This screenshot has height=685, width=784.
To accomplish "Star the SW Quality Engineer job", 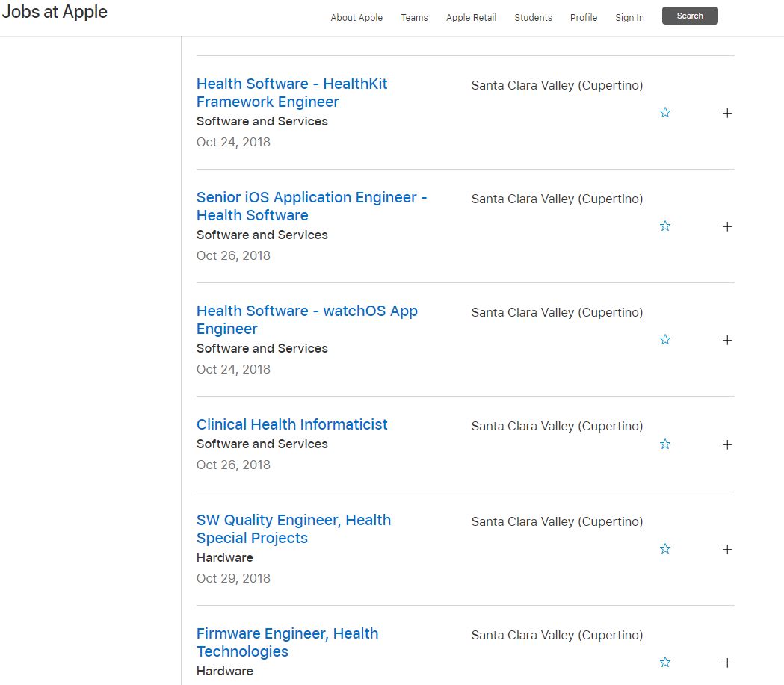I will pos(665,548).
